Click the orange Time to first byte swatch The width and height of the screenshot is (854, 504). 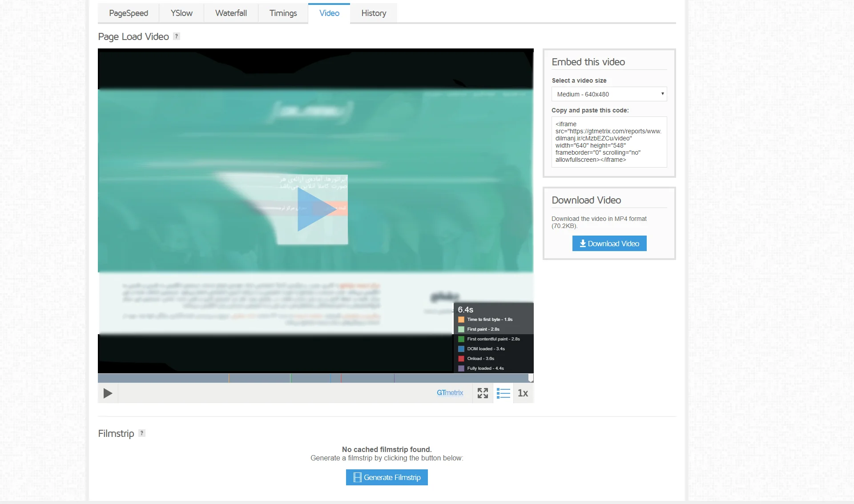pyautogui.click(x=461, y=320)
